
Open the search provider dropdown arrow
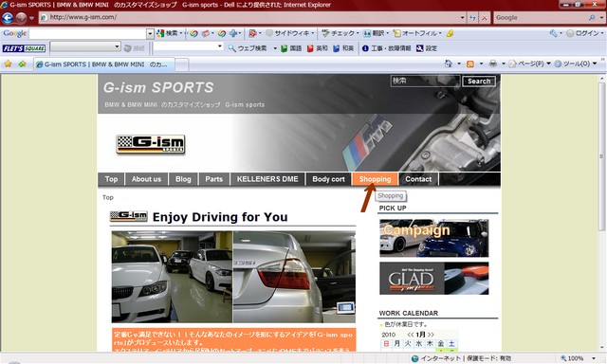(601, 18)
